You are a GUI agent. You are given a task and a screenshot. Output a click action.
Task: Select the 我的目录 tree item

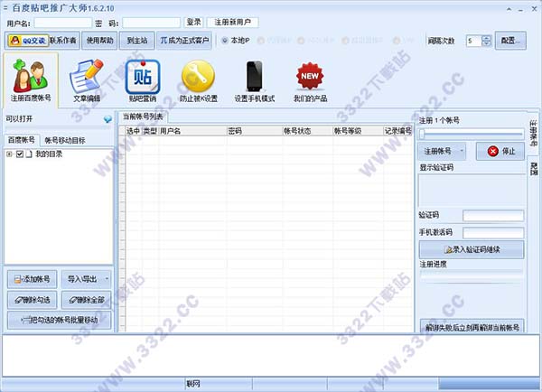[x=49, y=154]
